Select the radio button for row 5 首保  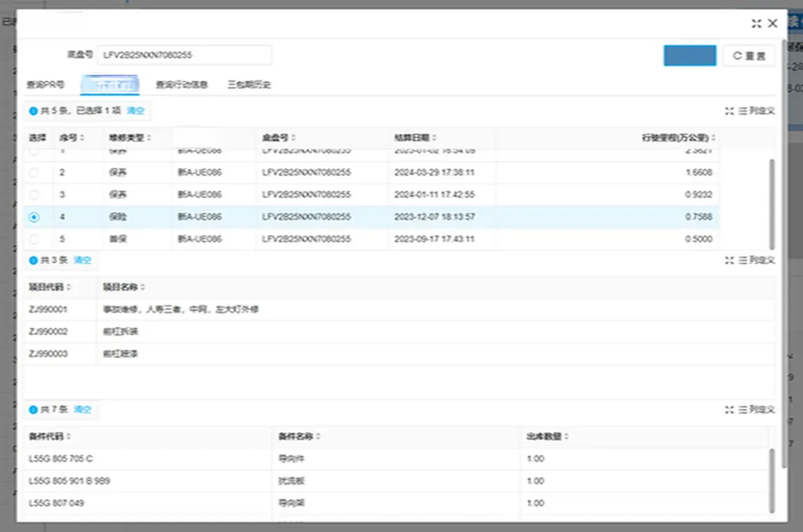34,239
